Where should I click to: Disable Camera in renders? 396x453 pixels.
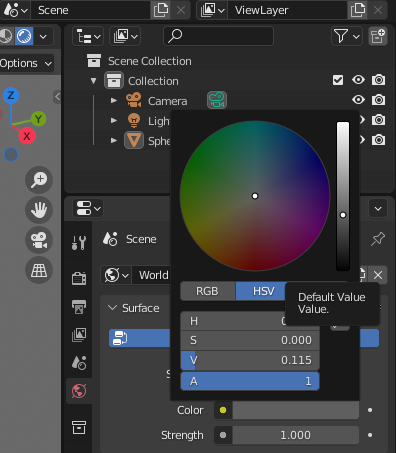[378, 100]
